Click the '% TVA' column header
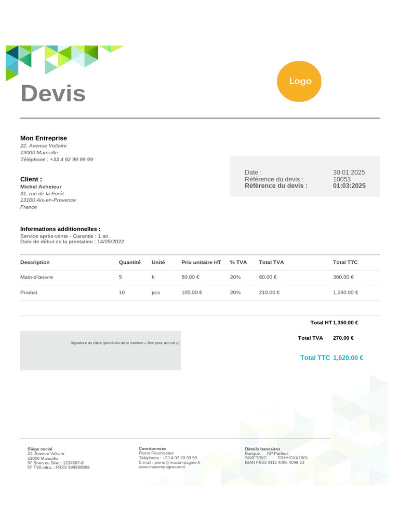 pos(238,262)
